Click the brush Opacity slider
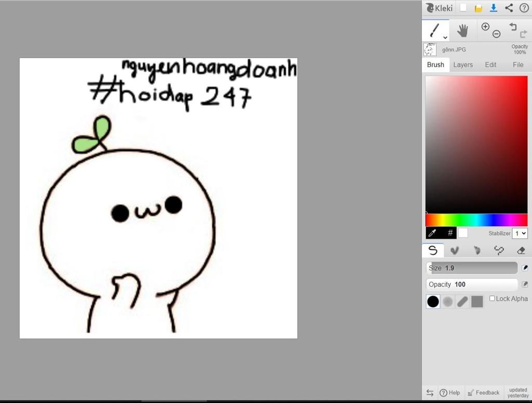Image resolution: width=532 pixels, height=403 pixels. [x=472, y=284]
